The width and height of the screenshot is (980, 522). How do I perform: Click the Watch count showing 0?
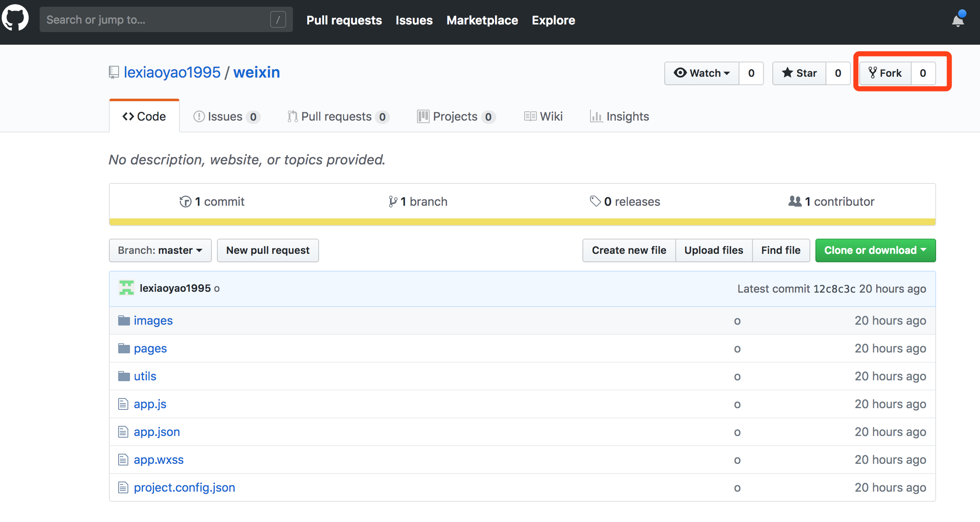751,73
